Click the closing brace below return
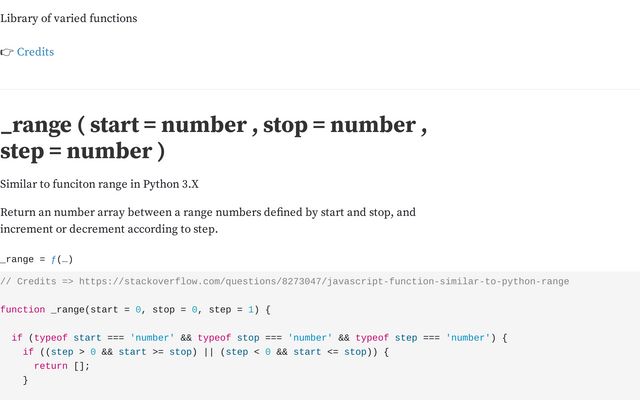 (25, 380)
